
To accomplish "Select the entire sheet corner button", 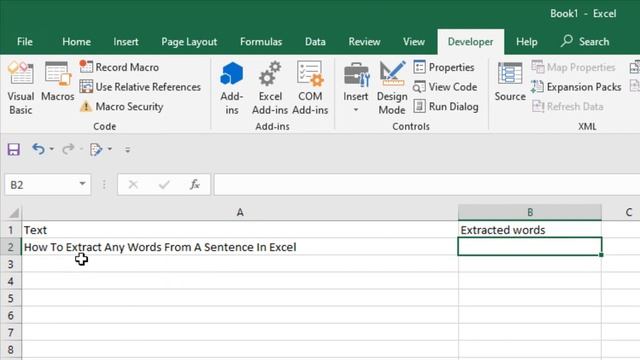I will (13, 213).
